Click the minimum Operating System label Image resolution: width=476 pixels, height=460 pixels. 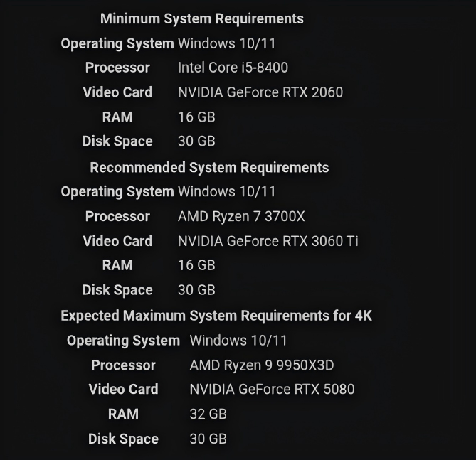(x=117, y=43)
